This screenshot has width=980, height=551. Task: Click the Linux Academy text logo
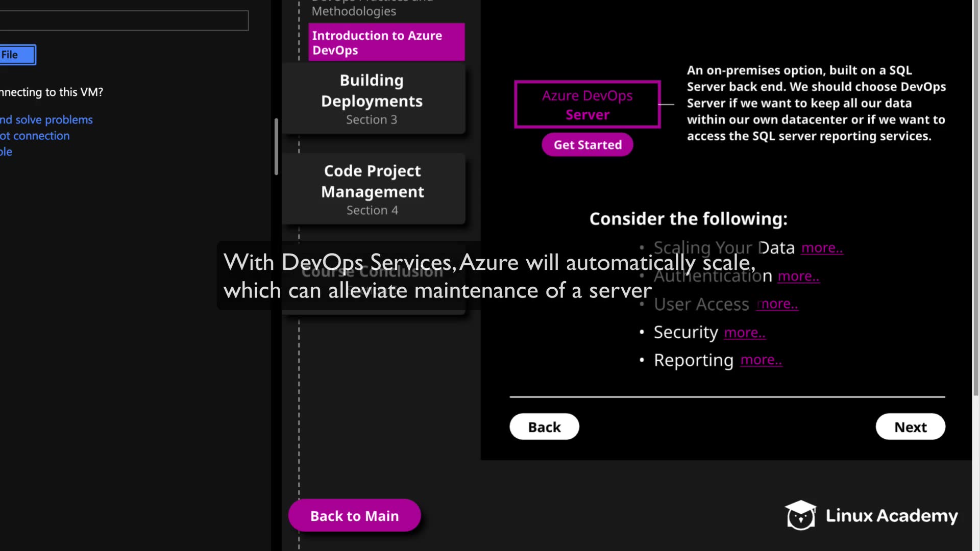[891, 516]
